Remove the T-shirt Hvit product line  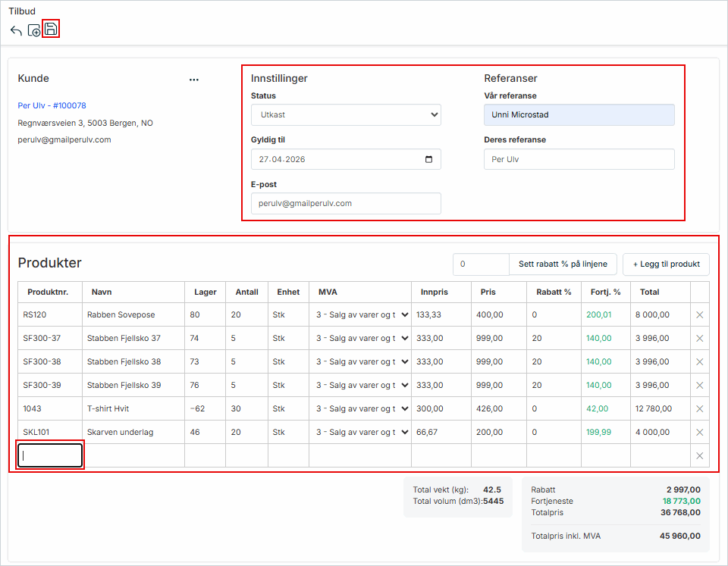pos(699,409)
